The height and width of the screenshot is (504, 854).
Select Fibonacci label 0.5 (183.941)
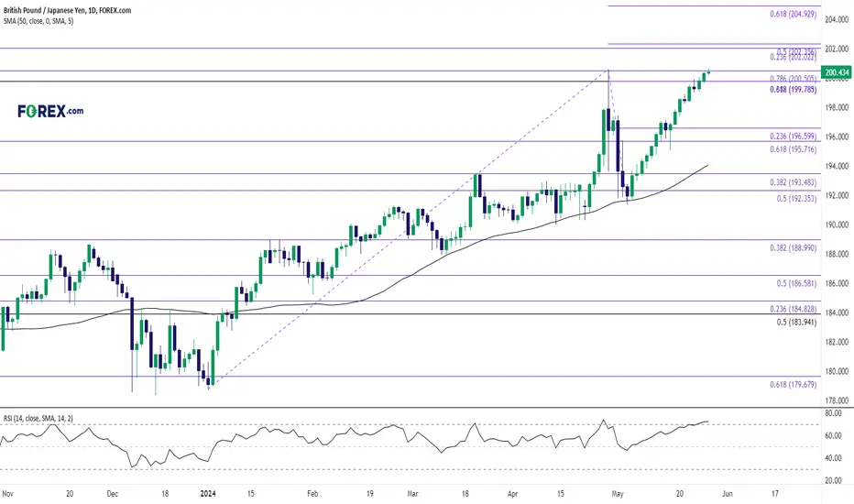(x=796, y=322)
